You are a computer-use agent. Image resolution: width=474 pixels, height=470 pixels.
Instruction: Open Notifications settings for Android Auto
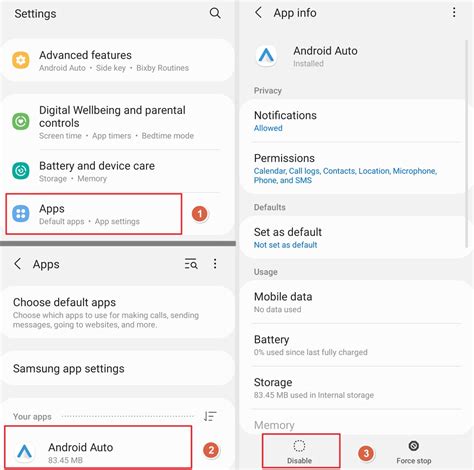coord(353,121)
